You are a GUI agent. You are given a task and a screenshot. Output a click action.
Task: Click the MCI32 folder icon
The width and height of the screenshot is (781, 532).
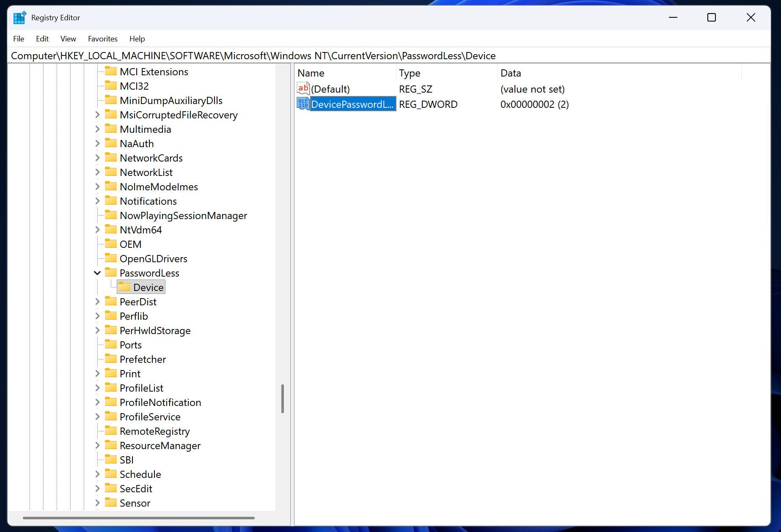tap(111, 85)
